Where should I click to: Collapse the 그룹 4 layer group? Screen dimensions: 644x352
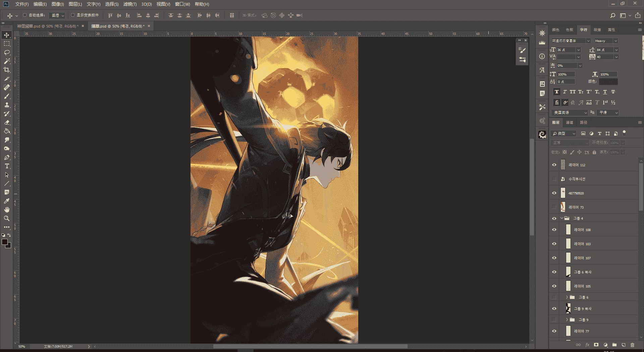pyautogui.click(x=562, y=218)
